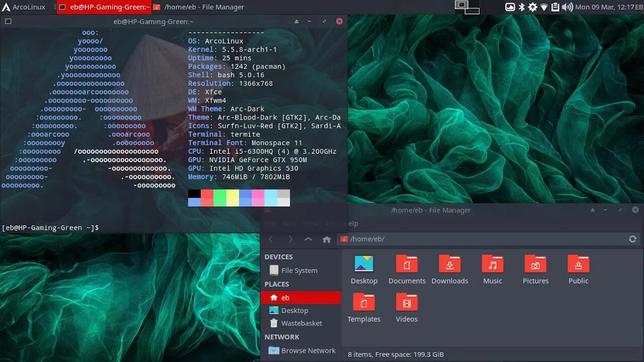Select the Downloads folder
644x362 pixels.
pos(450,270)
